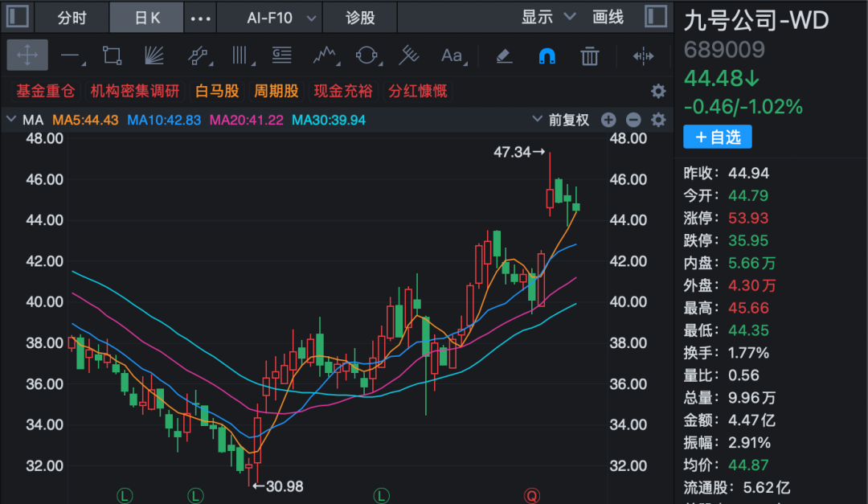Click the 周期股 tag
This screenshot has height=504, width=868.
point(276,91)
